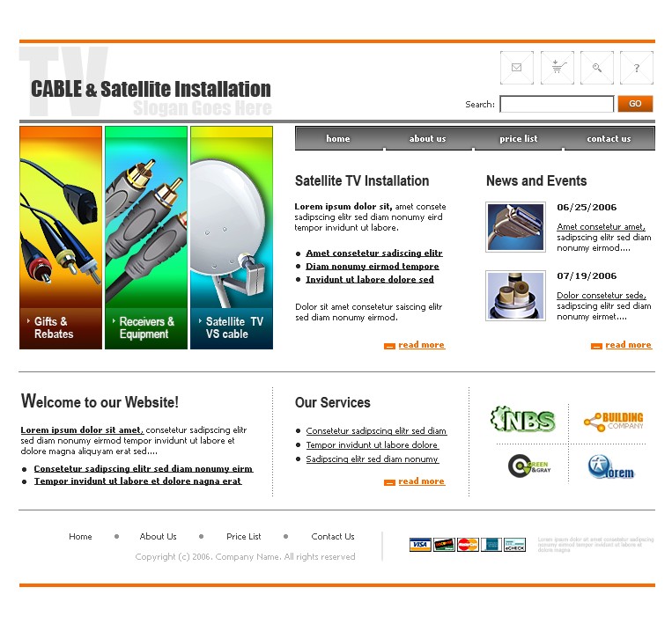This screenshot has width=672, height=624.
Task: Open service link Tempor invidunt ut labore dolore
Action: point(372,445)
